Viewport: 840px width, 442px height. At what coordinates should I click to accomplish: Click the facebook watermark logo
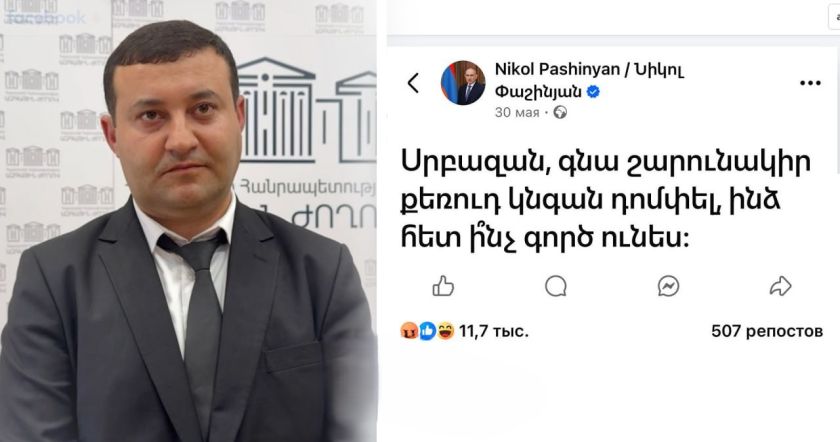(x=44, y=18)
